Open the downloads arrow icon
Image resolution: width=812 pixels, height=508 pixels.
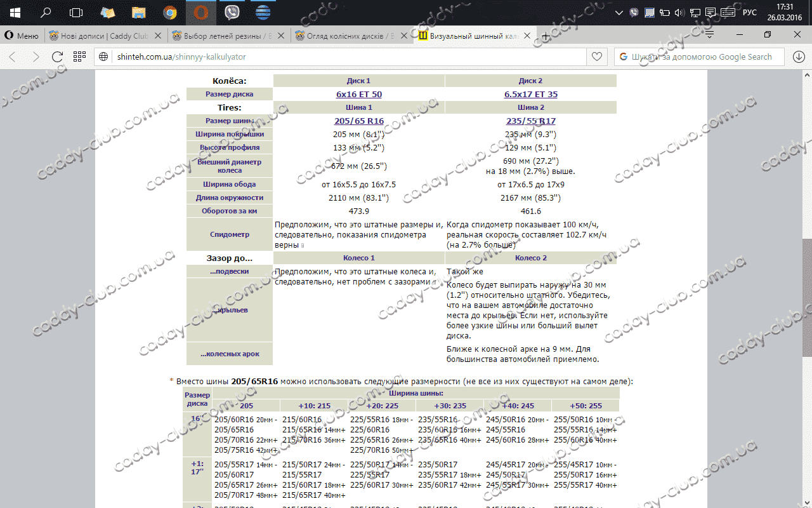[798, 57]
